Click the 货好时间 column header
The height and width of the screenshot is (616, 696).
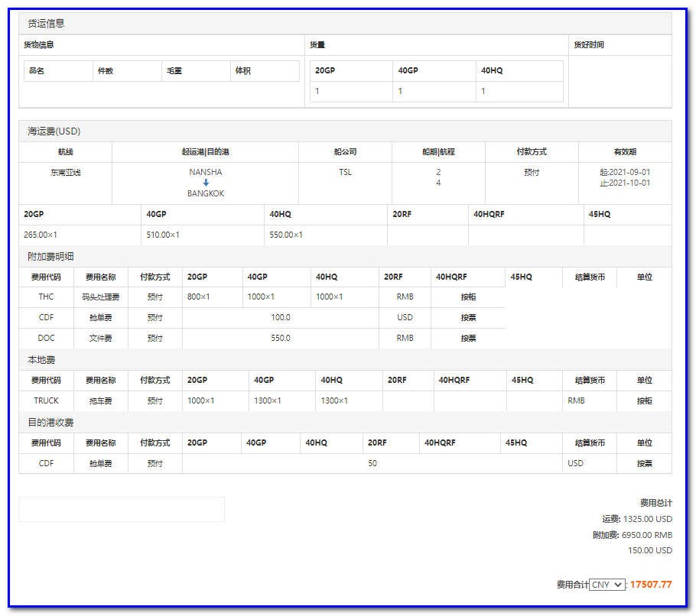click(589, 45)
